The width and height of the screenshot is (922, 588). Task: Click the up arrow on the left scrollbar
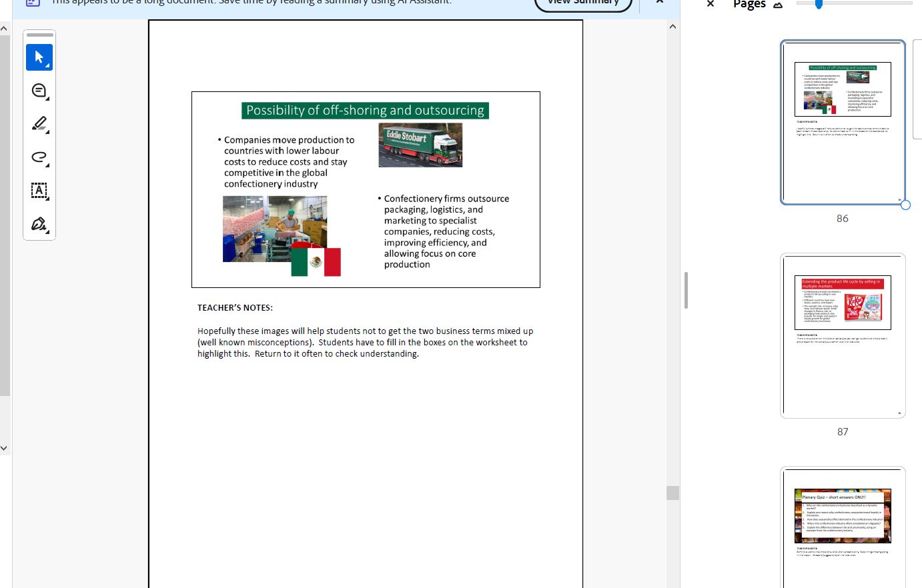5,27
